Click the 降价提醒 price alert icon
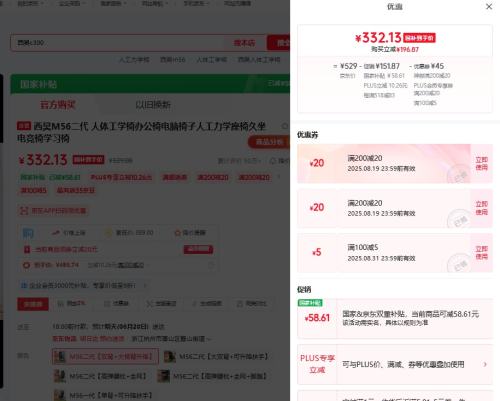The image size is (500, 401). coord(178,233)
